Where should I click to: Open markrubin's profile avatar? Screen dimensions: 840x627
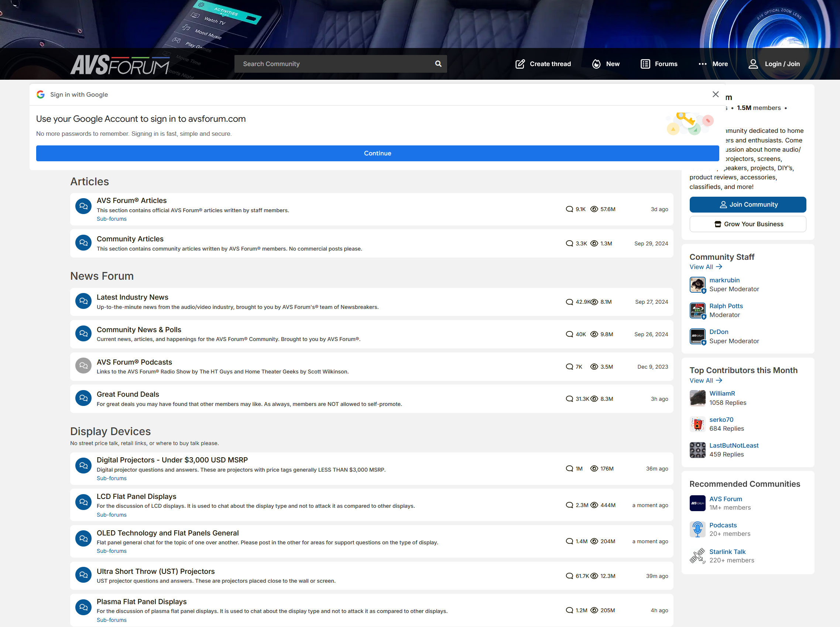pyautogui.click(x=697, y=285)
